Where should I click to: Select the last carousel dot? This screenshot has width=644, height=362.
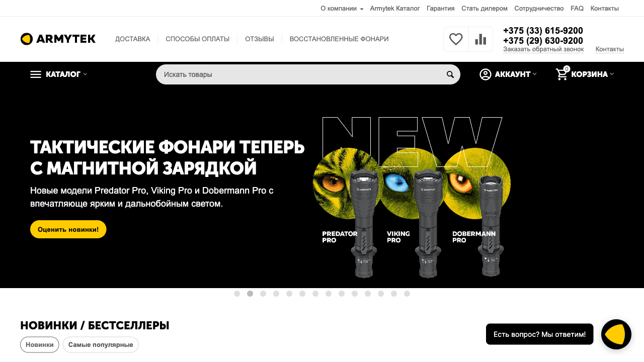click(x=407, y=294)
